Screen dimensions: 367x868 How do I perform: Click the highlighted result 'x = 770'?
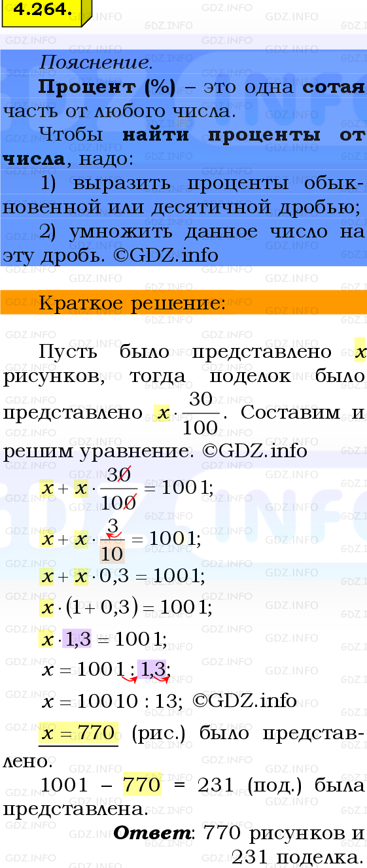point(79,733)
